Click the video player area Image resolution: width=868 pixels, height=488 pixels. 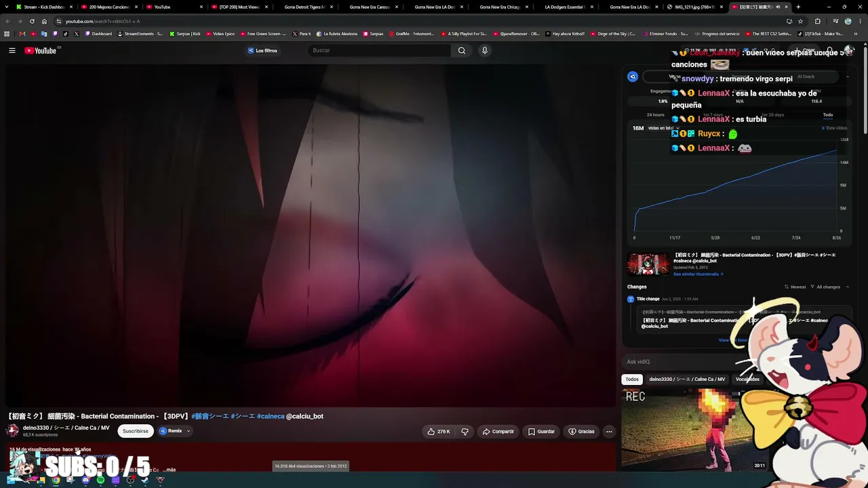[x=311, y=235]
